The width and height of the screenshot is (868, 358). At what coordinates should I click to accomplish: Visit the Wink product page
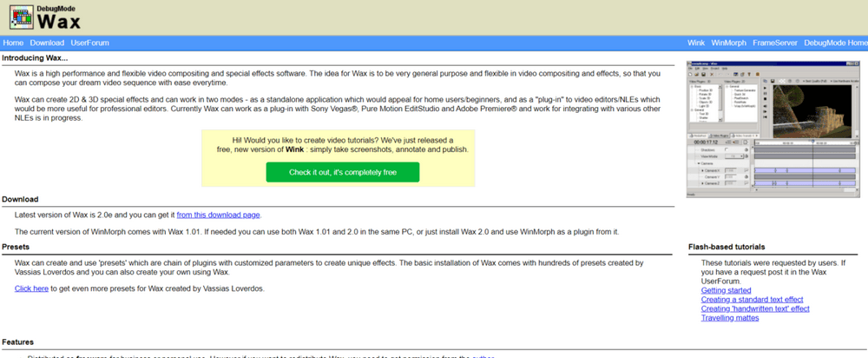click(x=695, y=43)
